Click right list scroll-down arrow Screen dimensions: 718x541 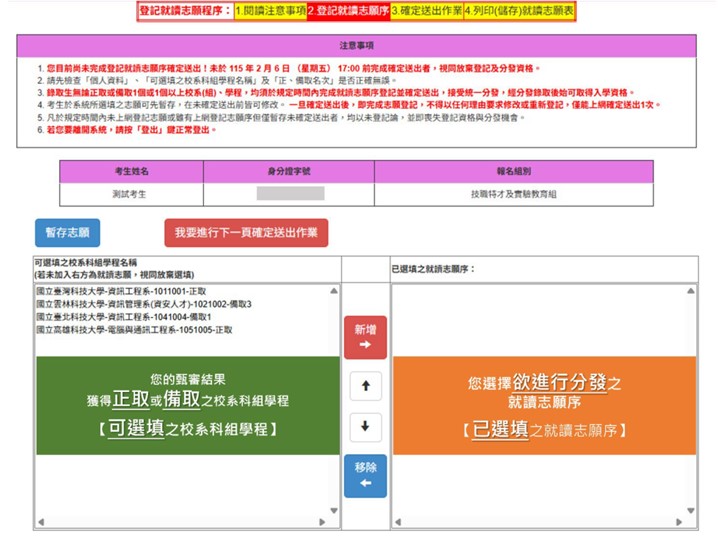tap(691, 510)
